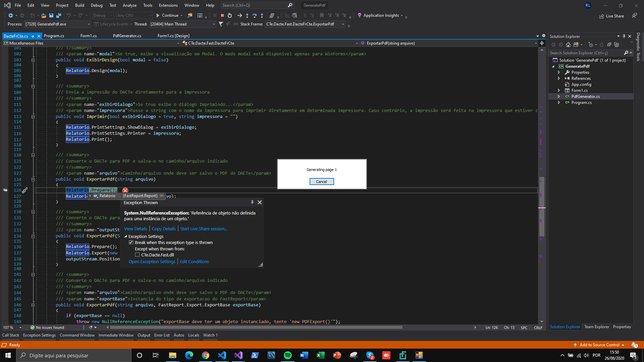Open the Debug menu
Image resolution: width=644 pixels, height=362 pixels.
(x=97, y=5)
